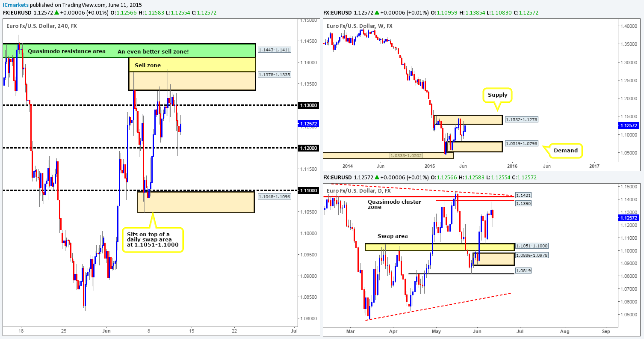
Task: Click the Quasimodo cluster zone text annotation
Action: click(394, 204)
